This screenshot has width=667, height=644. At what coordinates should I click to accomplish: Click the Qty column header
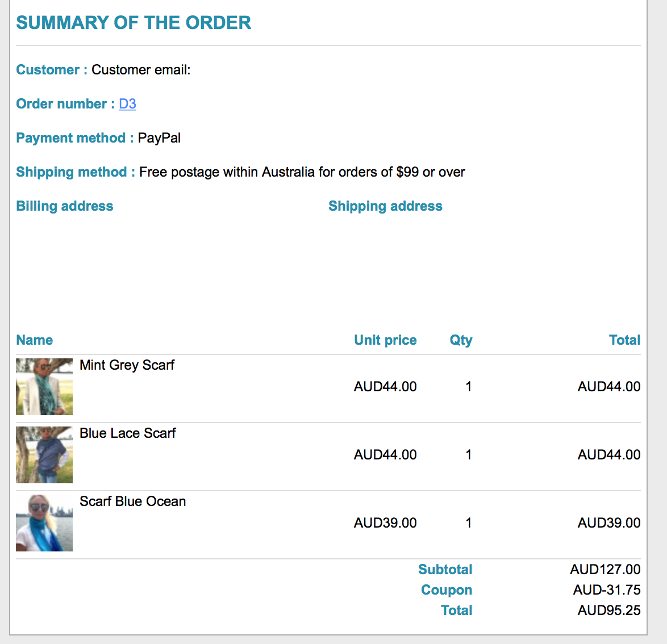tap(461, 340)
